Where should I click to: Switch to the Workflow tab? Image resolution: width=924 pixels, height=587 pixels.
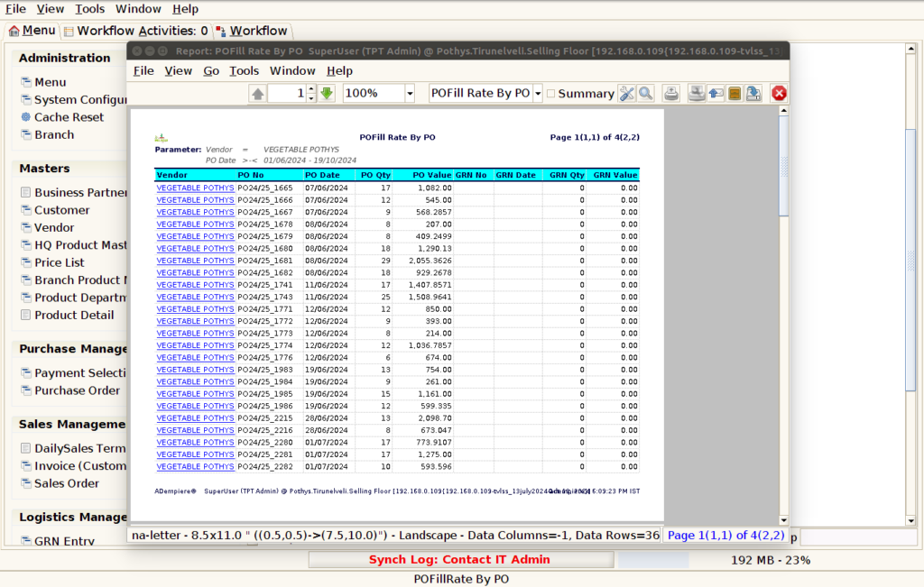252,31
